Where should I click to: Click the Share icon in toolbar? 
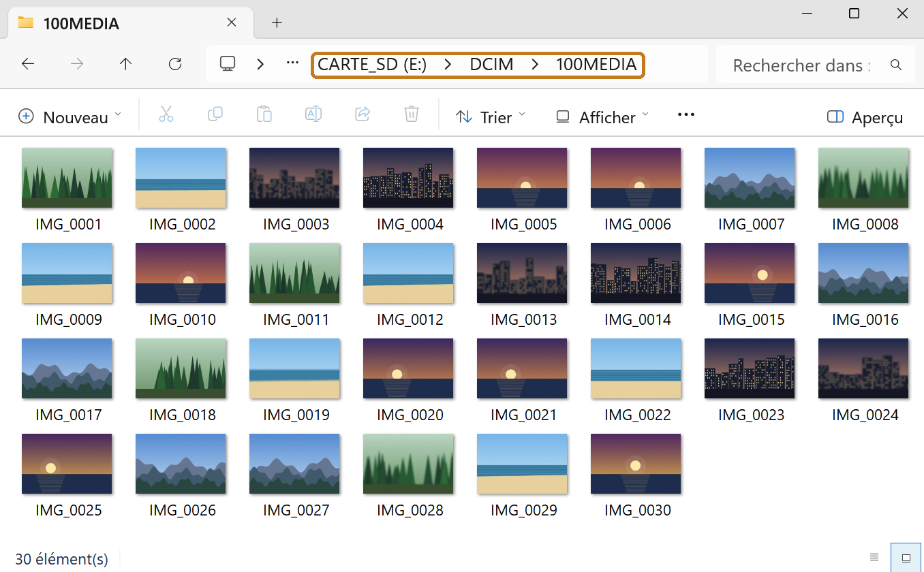pyautogui.click(x=363, y=114)
